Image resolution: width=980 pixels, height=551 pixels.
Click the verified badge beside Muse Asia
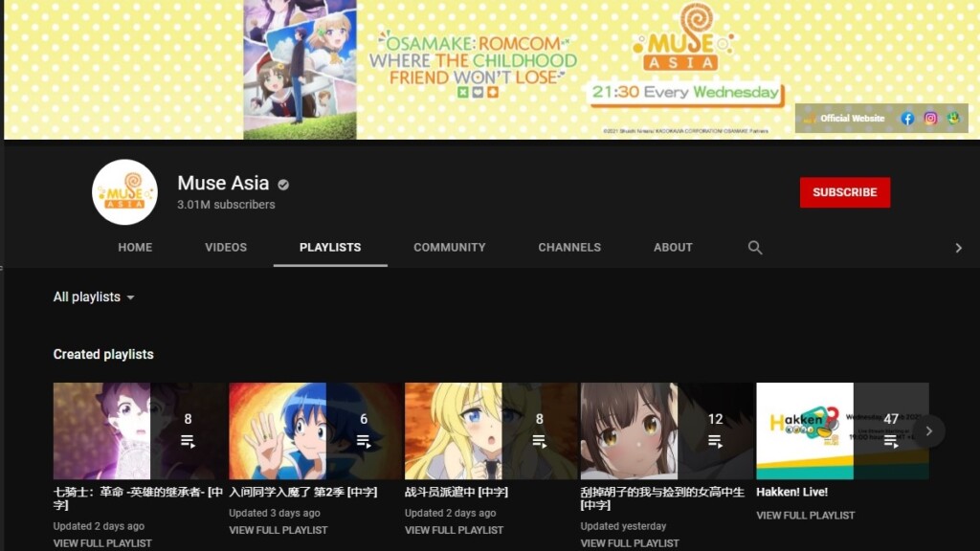point(283,185)
